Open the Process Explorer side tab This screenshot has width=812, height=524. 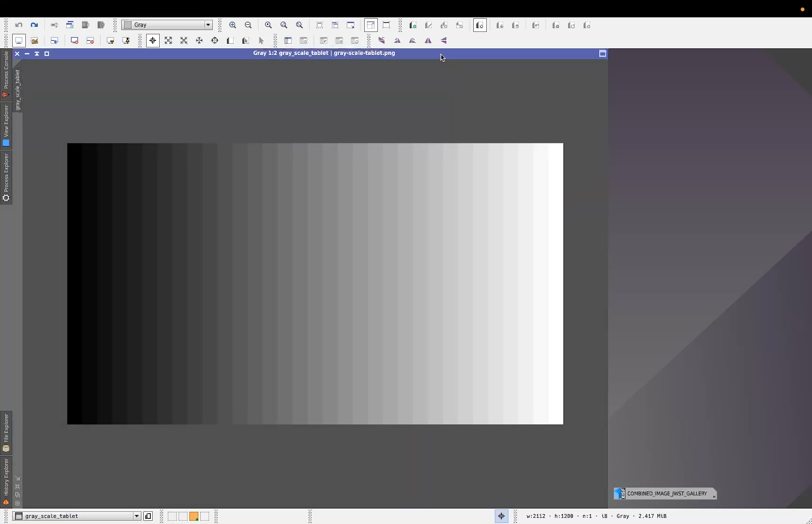point(6,177)
